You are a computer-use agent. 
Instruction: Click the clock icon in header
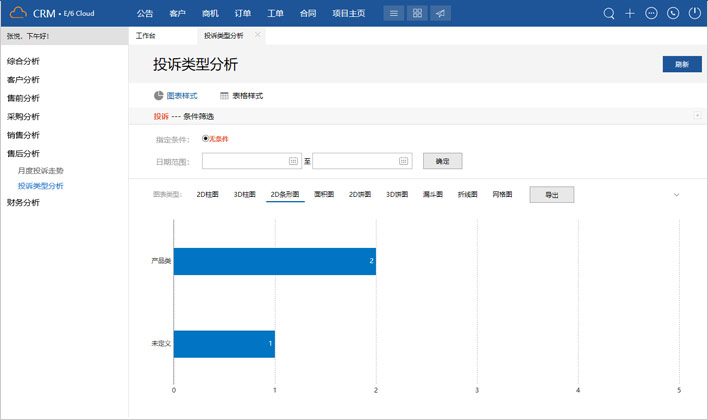pyautogui.click(x=673, y=14)
